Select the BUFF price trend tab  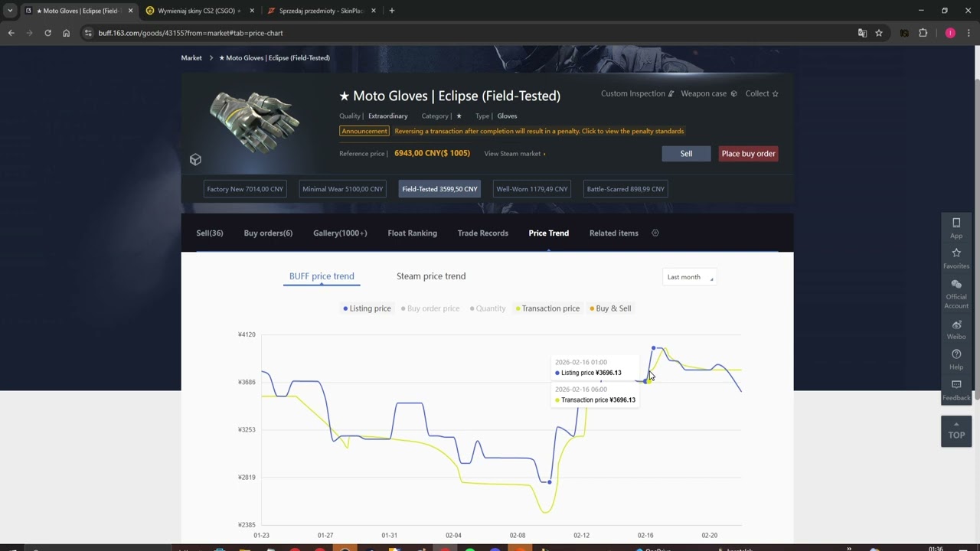[x=322, y=276]
